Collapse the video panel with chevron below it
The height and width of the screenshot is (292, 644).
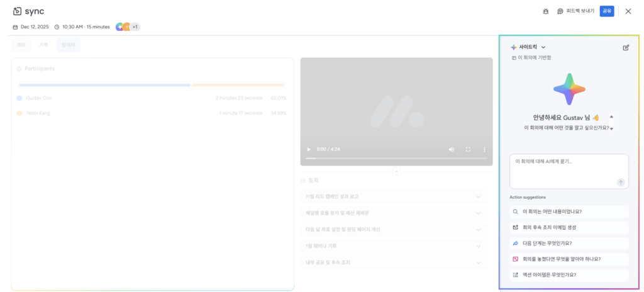(x=396, y=171)
